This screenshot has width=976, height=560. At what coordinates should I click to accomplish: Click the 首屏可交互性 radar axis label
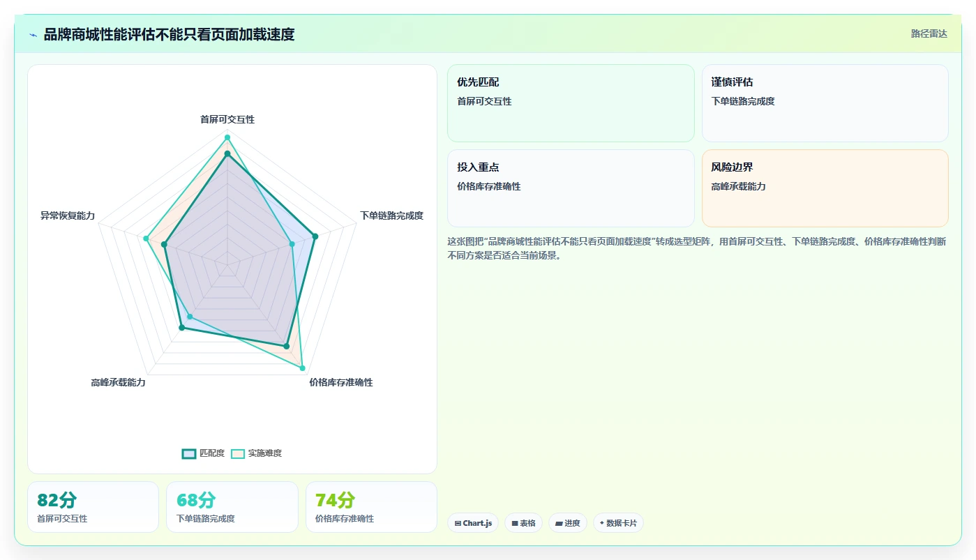tap(227, 119)
